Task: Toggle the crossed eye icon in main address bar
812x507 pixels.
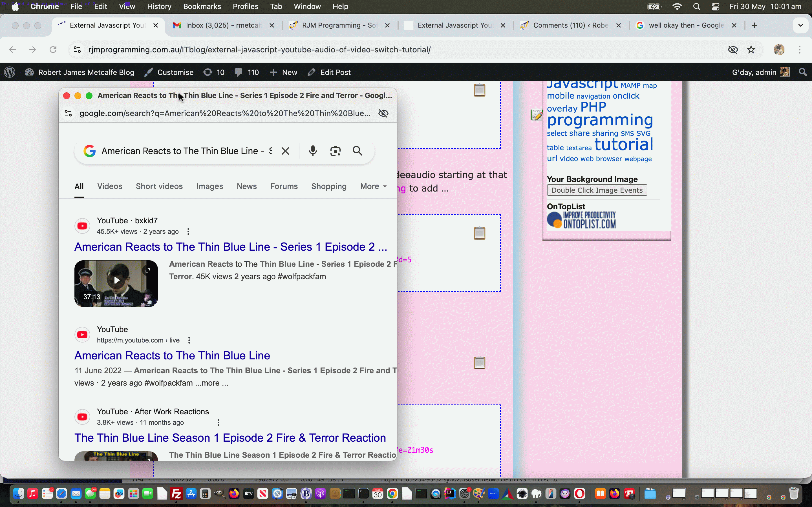Action: [x=733, y=50]
